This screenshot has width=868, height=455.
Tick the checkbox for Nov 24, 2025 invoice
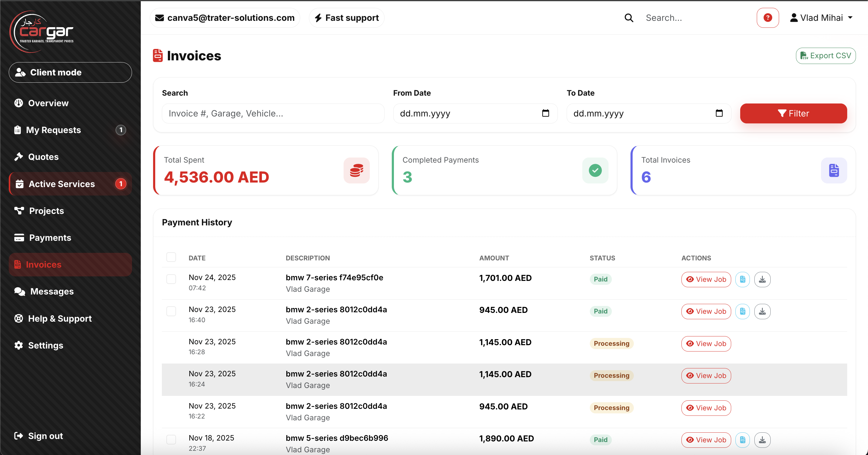[x=171, y=279]
